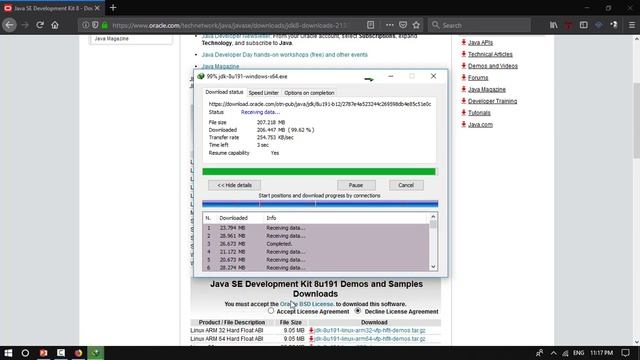Open Firefox home page icon
The image size is (640, 360).
pos(55,25)
